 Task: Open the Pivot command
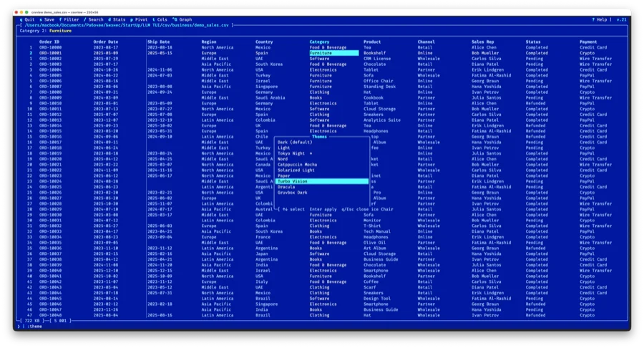[x=139, y=19]
